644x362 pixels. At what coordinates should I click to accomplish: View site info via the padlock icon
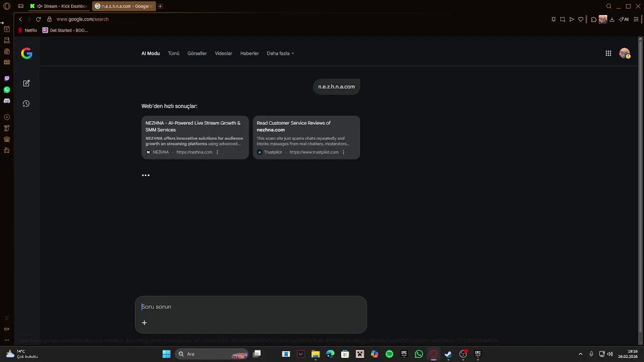[49, 19]
